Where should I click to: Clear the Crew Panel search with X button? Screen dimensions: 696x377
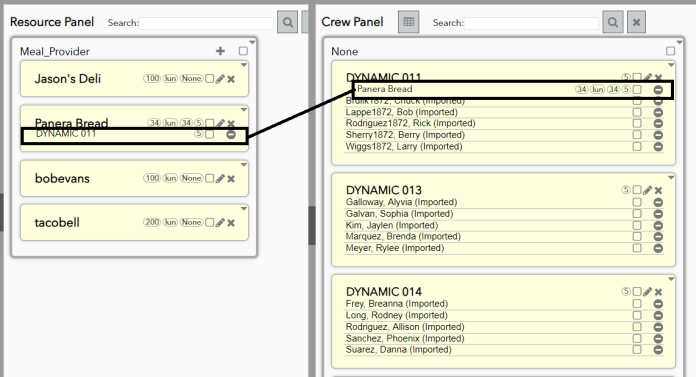tap(636, 22)
